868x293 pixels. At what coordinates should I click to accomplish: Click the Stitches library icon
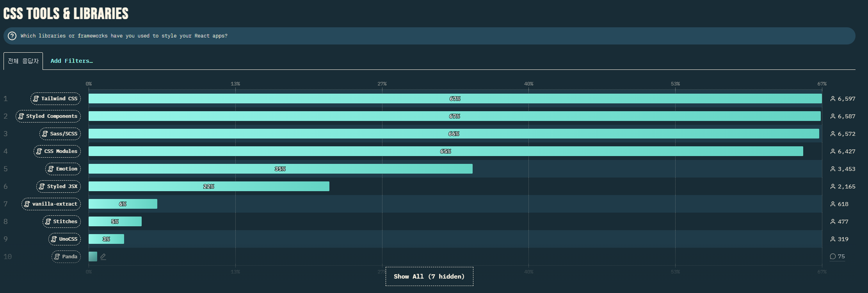tap(48, 222)
